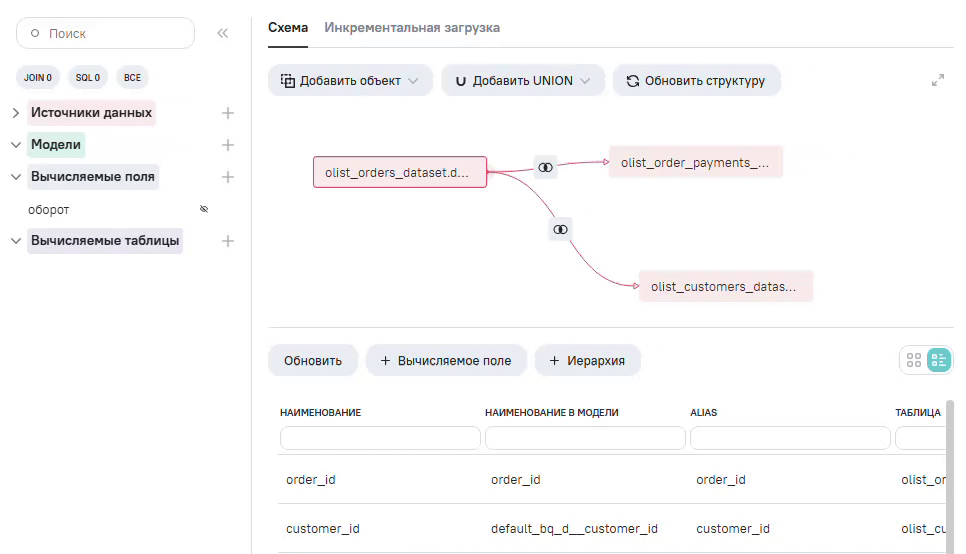
Task: Switch to list view mode
Action: (x=939, y=361)
